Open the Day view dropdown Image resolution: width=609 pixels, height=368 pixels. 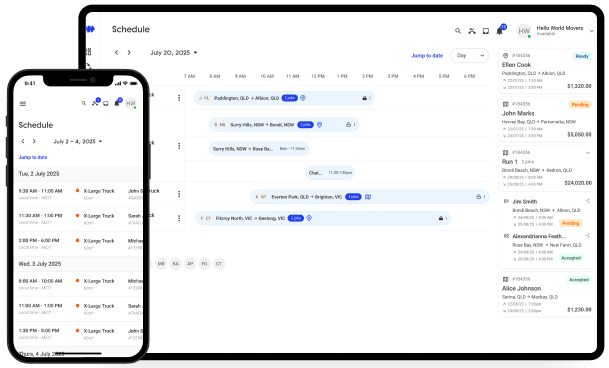470,56
